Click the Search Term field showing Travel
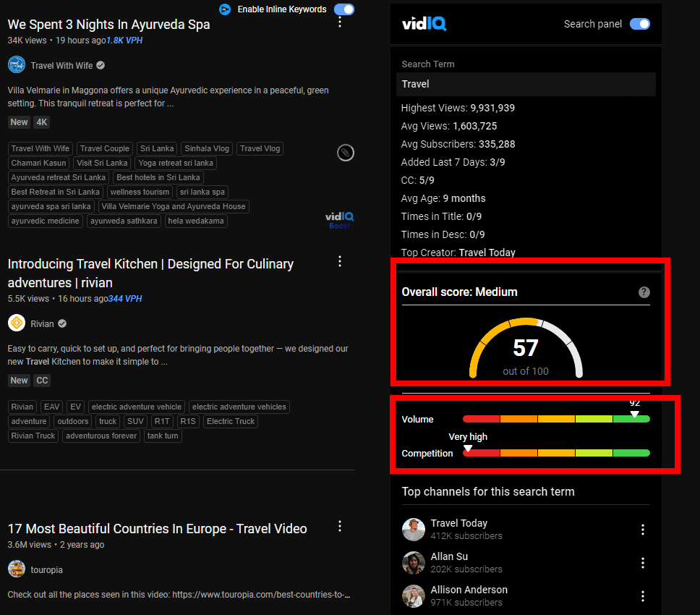 526,84
